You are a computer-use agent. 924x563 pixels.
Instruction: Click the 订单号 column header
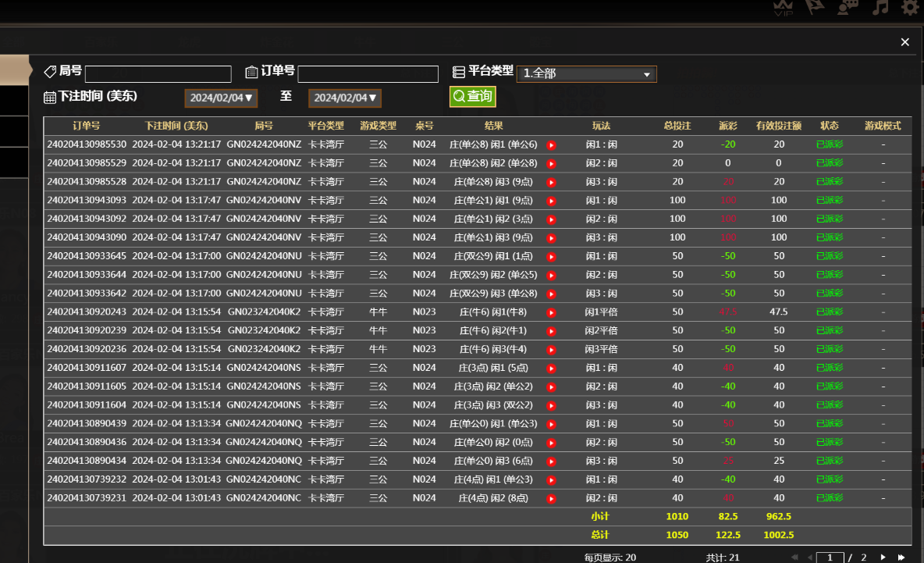coord(87,126)
